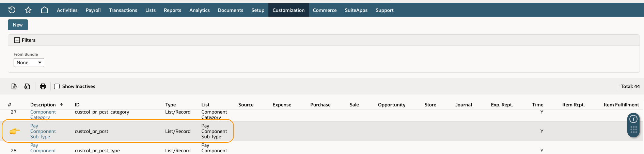Click the # column header
The image size is (644, 154).
click(10, 105)
